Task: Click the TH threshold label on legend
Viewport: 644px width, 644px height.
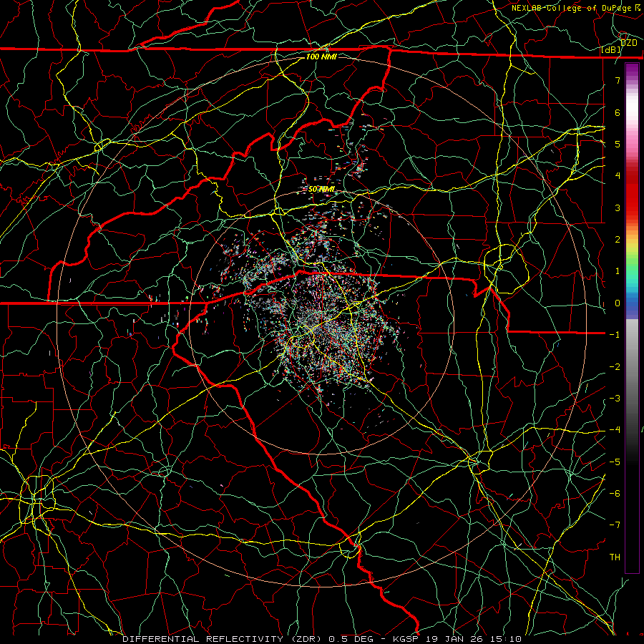Action: (615, 557)
